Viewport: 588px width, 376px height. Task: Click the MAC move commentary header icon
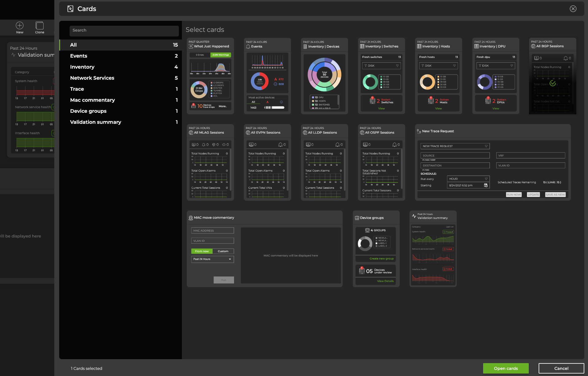point(191,218)
